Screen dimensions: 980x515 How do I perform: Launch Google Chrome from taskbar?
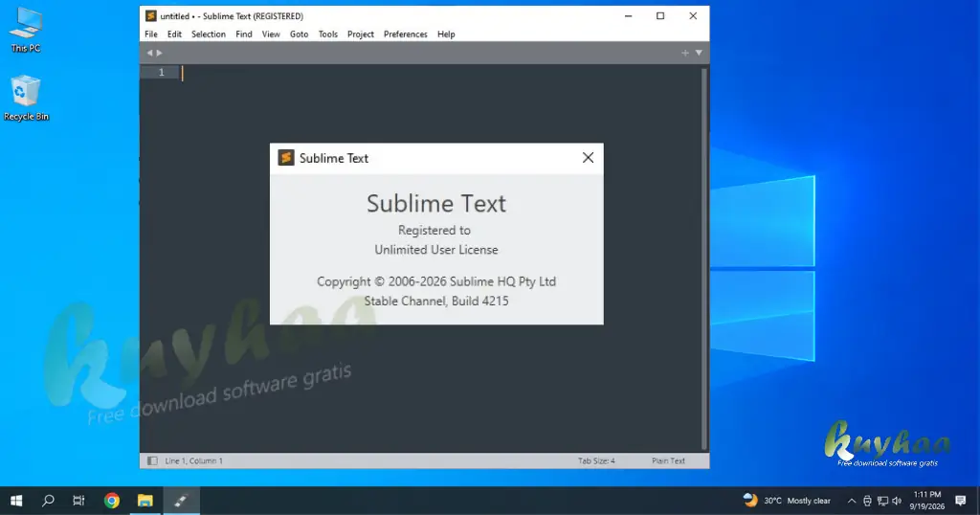(x=112, y=501)
